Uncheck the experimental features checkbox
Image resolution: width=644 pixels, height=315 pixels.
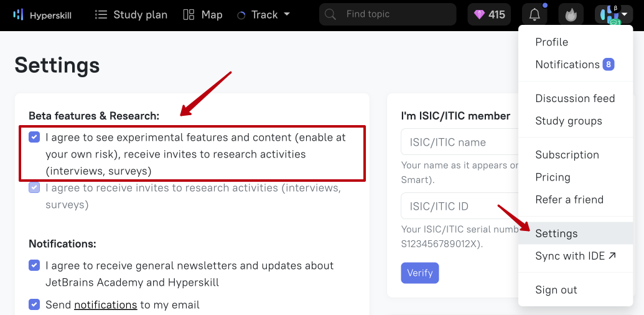click(34, 137)
